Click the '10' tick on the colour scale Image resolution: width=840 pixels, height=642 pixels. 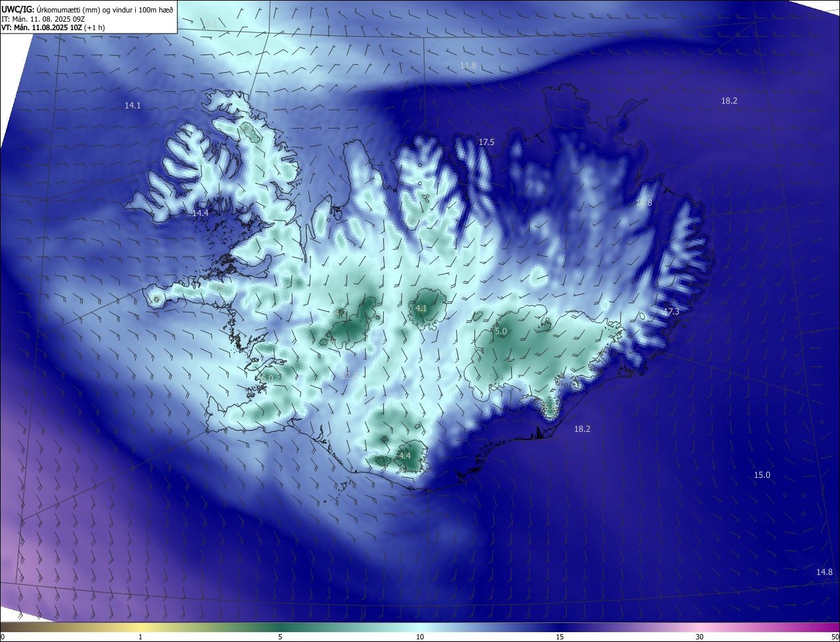pyautogui.click(x=420, y=637)
